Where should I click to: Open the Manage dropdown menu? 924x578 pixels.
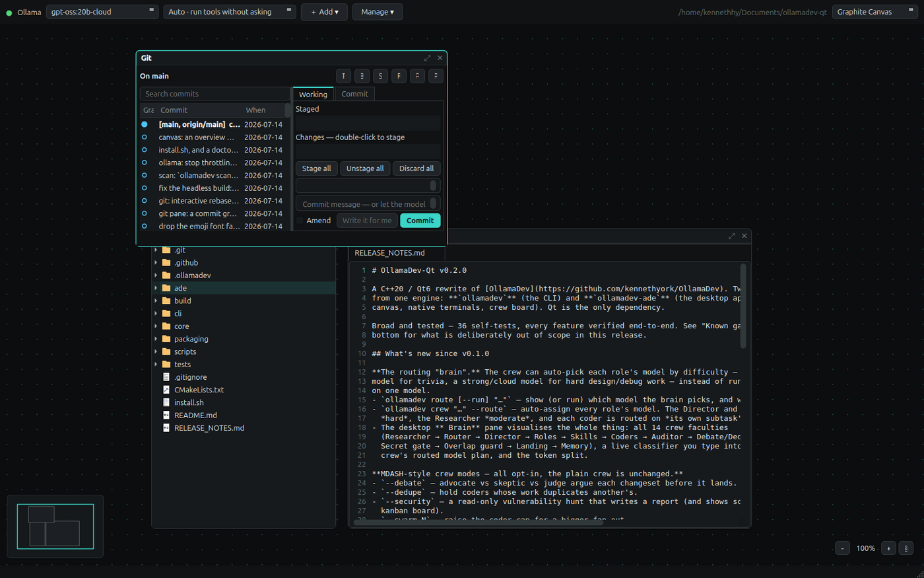coord(378,12)
